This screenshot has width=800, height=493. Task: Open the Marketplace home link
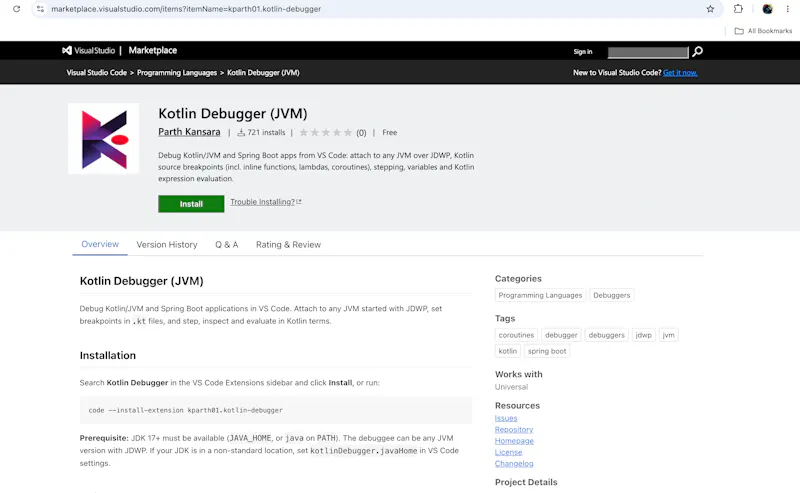pyautogui.click(x=153, y=51)
